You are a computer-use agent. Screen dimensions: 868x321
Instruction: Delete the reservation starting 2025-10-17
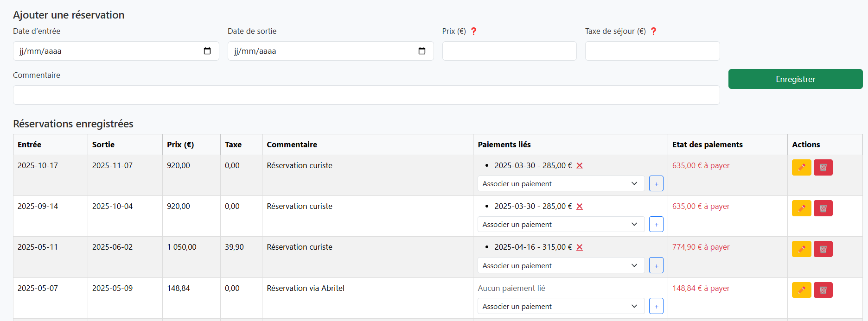[x=823, y=167]
